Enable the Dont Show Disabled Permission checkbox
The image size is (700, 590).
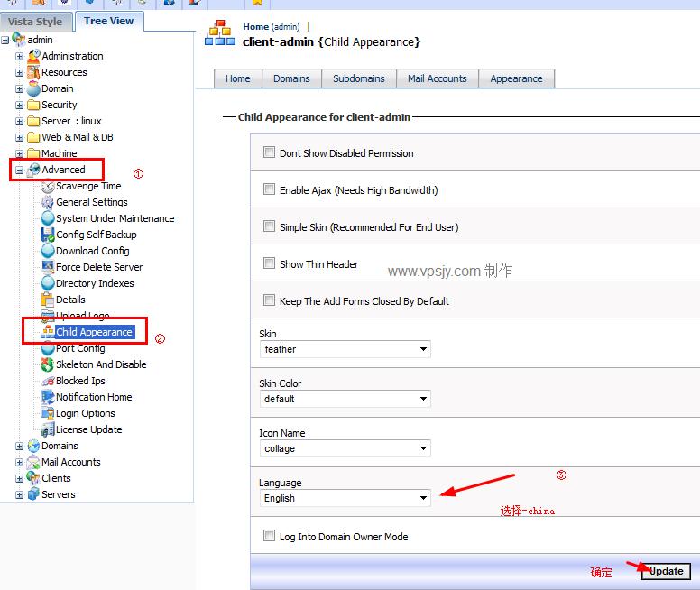[269, 152]
